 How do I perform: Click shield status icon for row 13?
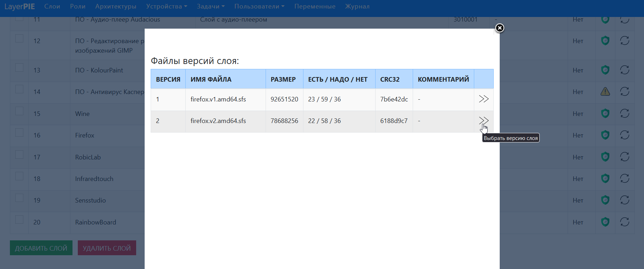point(605,70)
